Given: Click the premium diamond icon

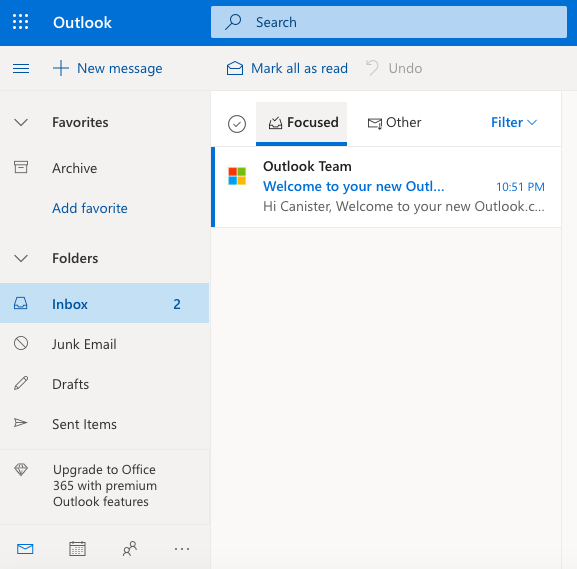Looking at the screenshot, I should [21, 470].
